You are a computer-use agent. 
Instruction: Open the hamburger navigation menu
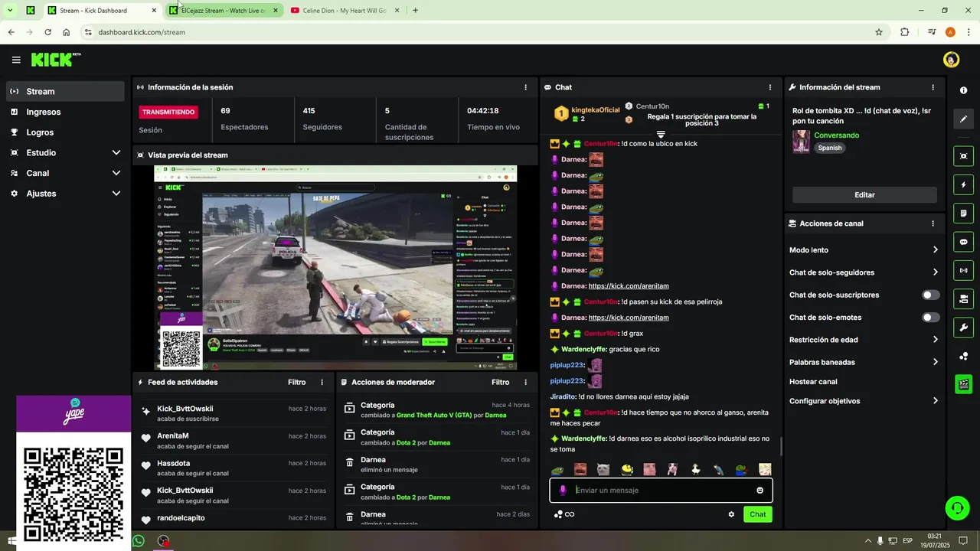(x=16, y=60)
